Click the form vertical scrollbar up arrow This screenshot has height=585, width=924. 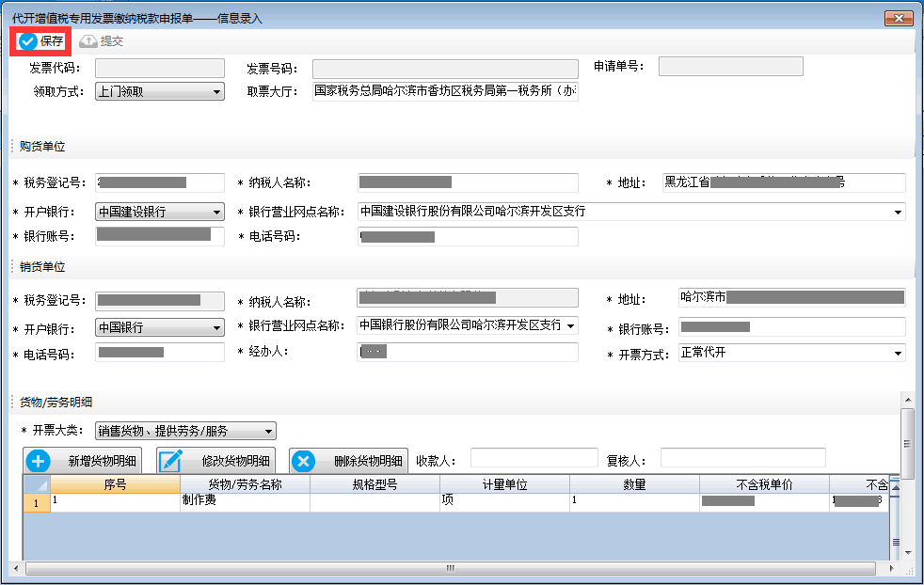(908, 400)
